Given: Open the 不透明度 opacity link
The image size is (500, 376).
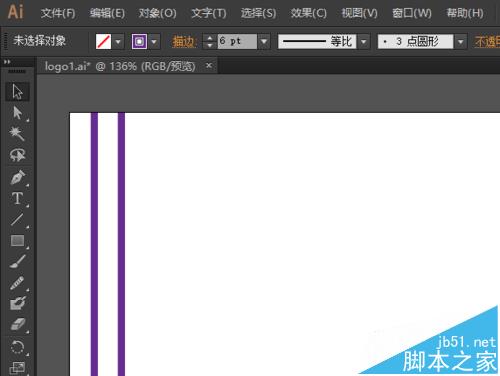Looking at the screenshot, I should pyautogui.click(x=487, y=42).
